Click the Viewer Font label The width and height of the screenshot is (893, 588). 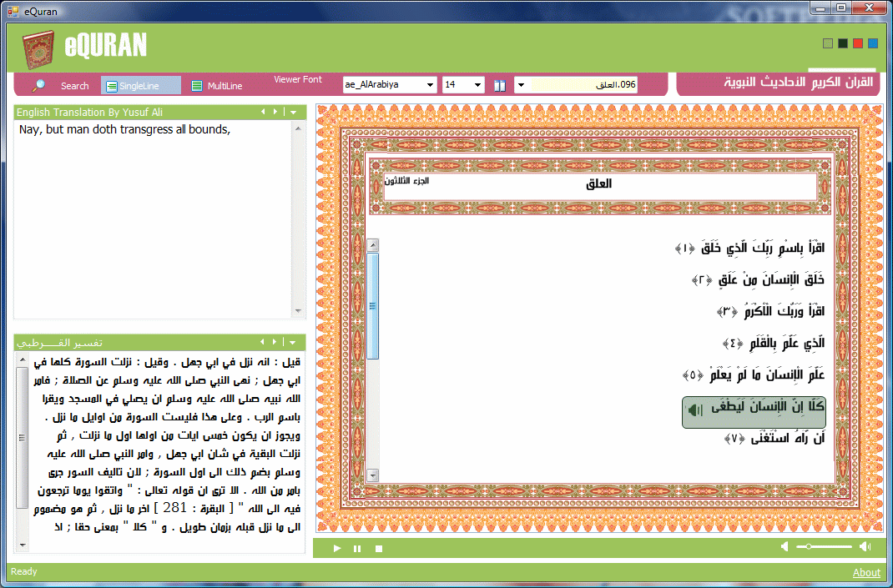298,80
